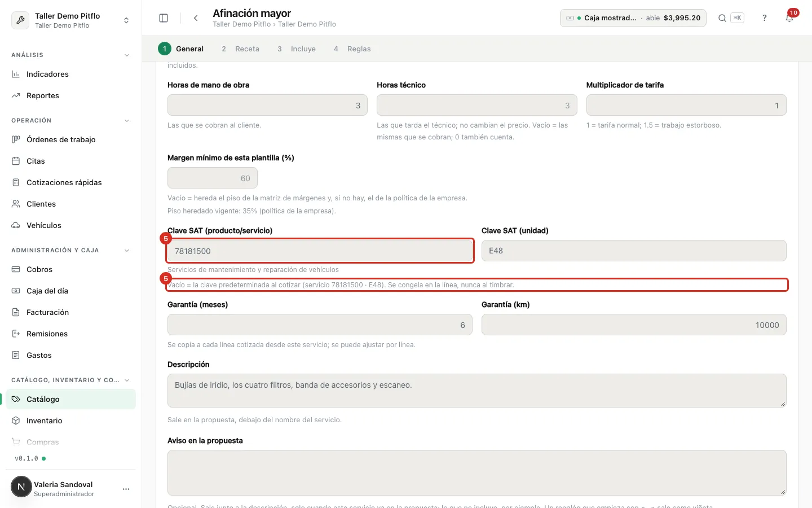Open Facturación invoice icon
This screenshot has width=812, height=508.
point(16,312)
